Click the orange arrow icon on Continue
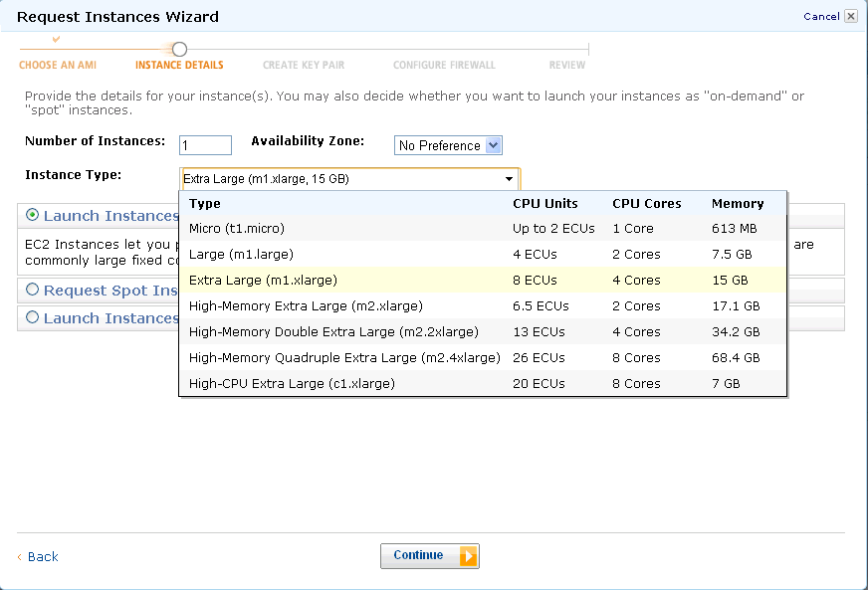The height and width of the screenshot is (590, 868). pos(468,556)
